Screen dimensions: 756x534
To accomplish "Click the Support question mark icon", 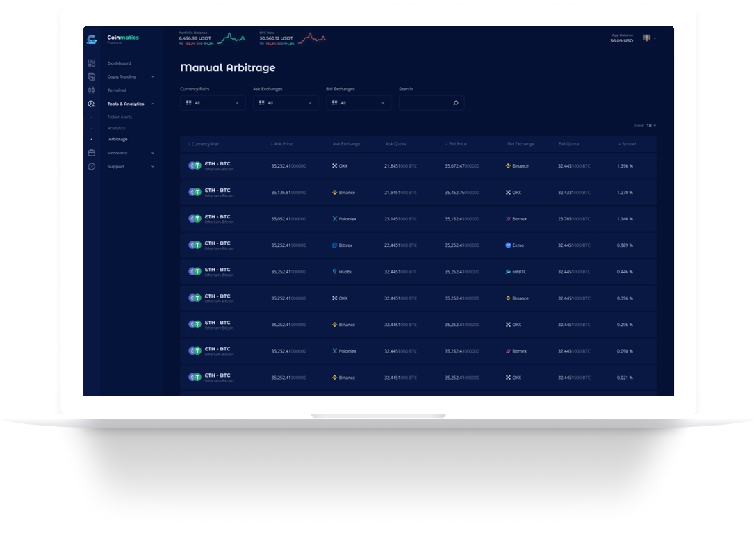I will coord(92,166).
